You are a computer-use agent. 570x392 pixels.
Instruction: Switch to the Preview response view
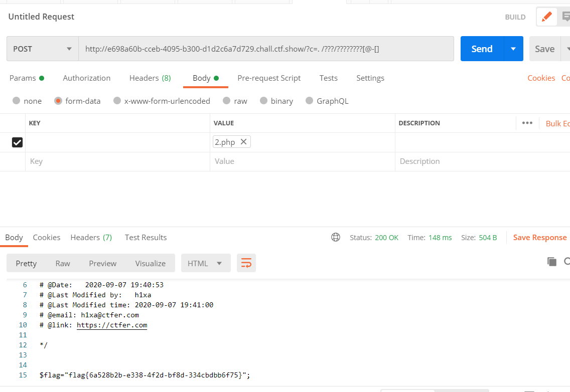tap(102, 263)
